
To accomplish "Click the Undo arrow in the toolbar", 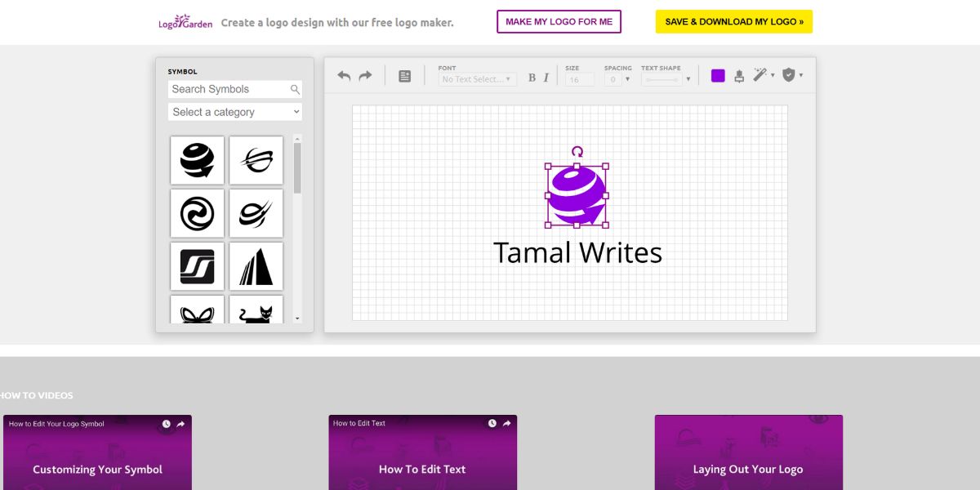I will coord(344,76).
